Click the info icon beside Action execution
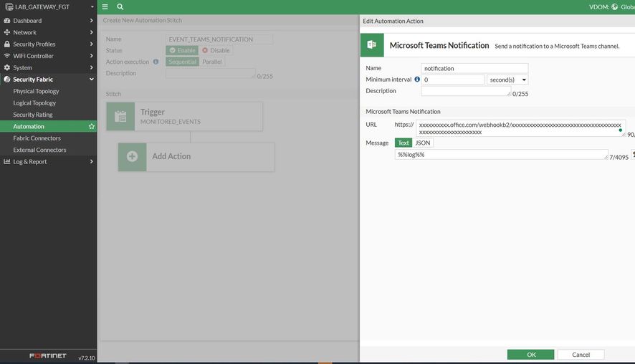 coord(156,62)
